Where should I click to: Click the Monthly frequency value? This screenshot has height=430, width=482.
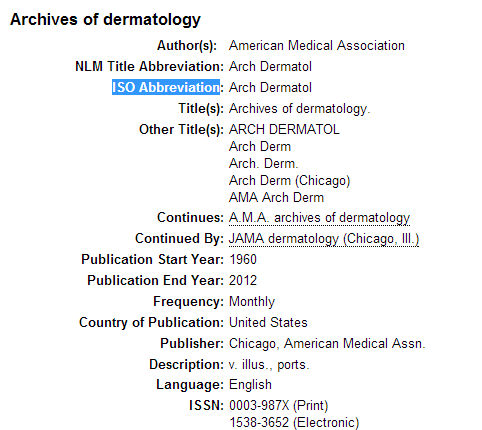tap(252, 302)
